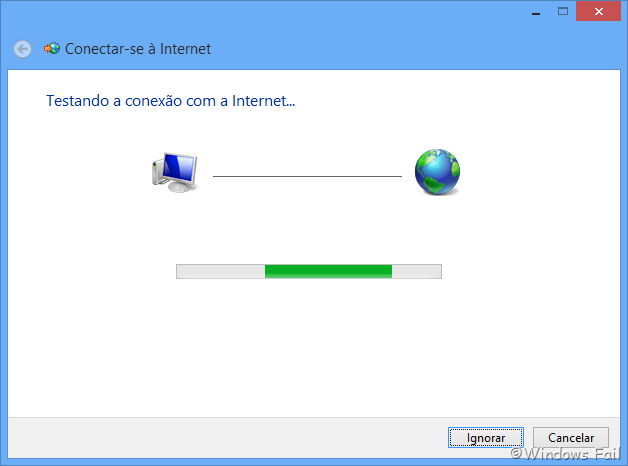Image resolution: width=628 pixels, height=466 pixels.
Task: Click the Windows Fail watermark text
Action: point(565,454)
